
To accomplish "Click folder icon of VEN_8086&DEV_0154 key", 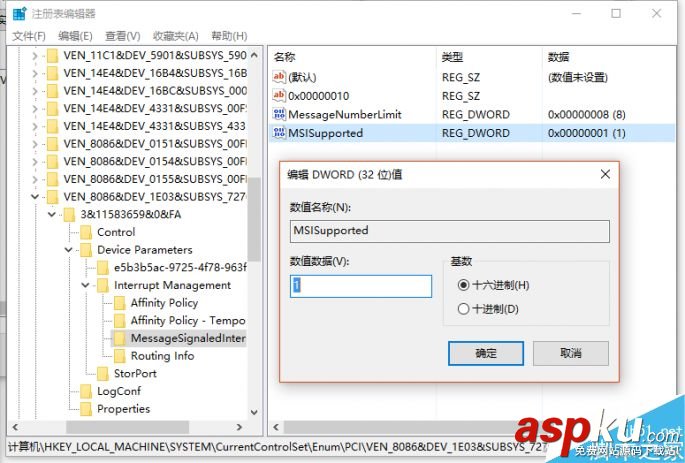I will (x=52, y=162).
